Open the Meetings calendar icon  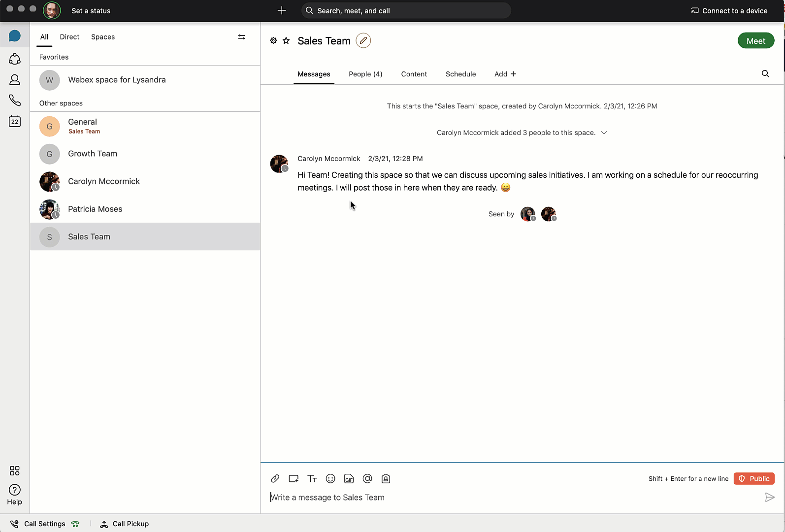15,122
